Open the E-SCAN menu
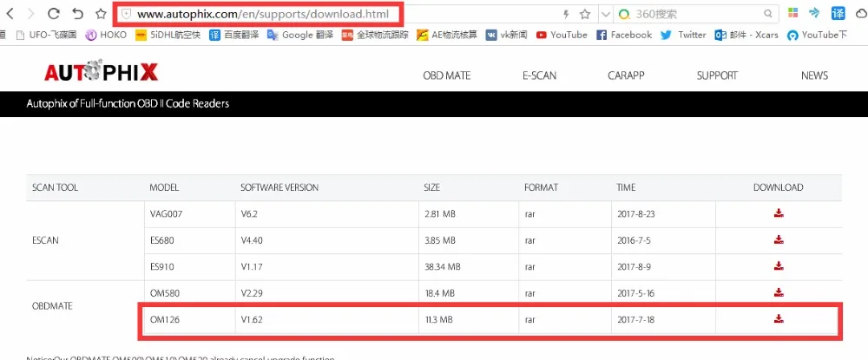The image size is (868, 360). point(539,75)
